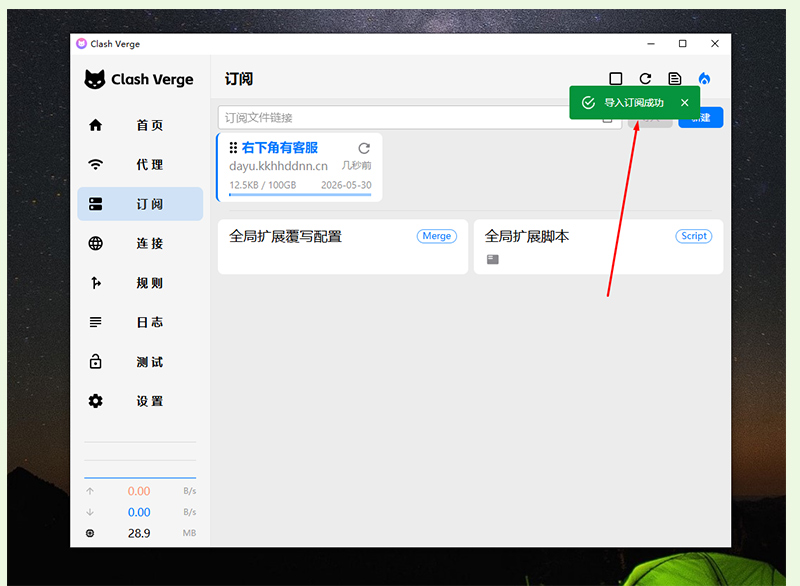Open the 首页 home page
Image resolution: width=800 pixels, height=586 pixels.
(140, 125)
